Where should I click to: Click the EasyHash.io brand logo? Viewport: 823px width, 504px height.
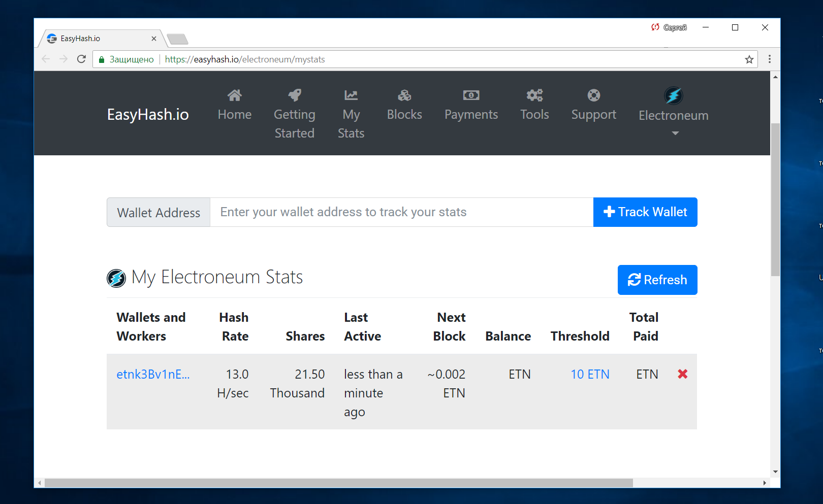click(x=148, y=115)
